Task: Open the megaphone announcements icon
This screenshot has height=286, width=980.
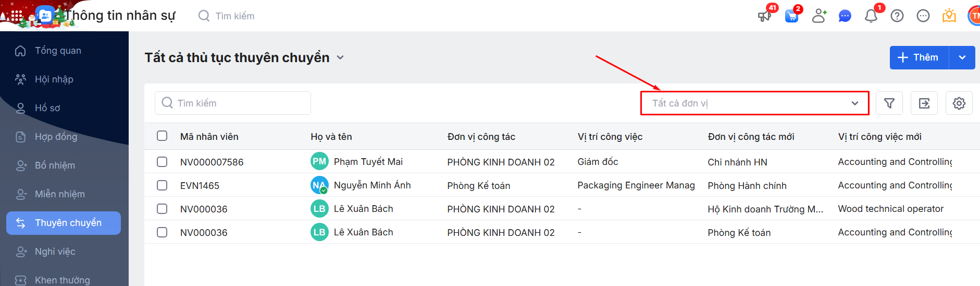Action: tap(764, 16)
